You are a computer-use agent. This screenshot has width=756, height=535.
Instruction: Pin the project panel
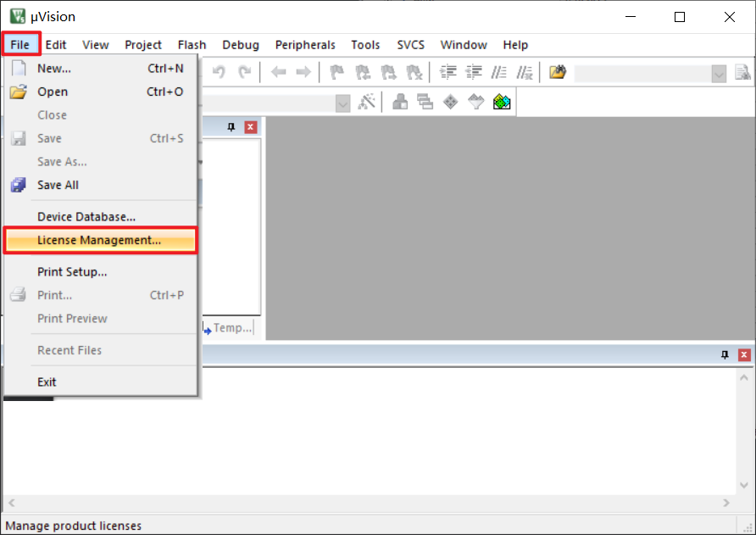(x=231, y=127)
